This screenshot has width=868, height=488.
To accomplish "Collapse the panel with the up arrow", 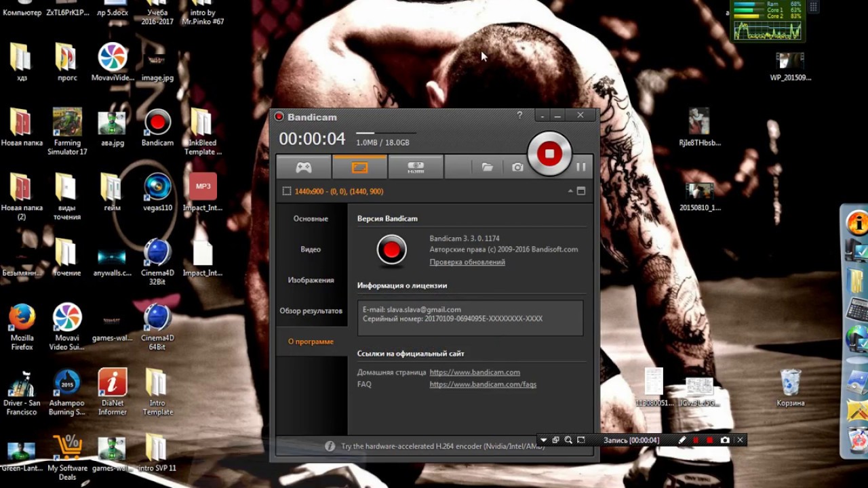I will point(570,192).
